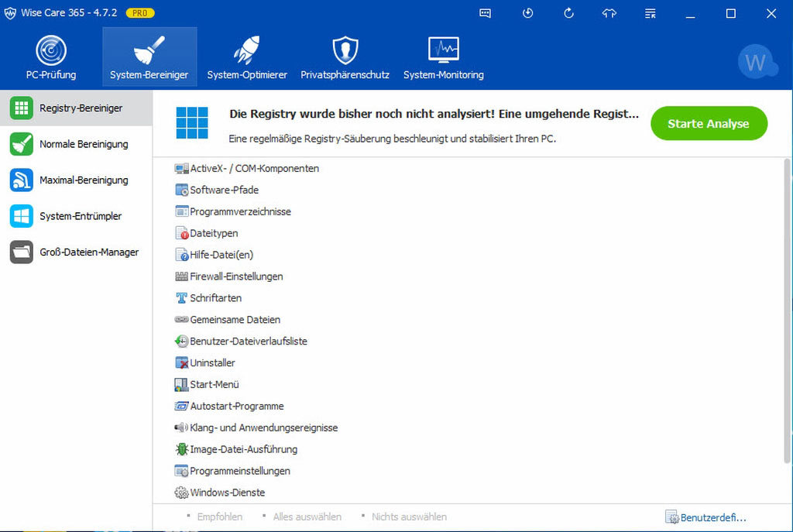Open the Benutzerdefi... custom settings link
This screenshot has width=793, height=532.
(x=705, y=517)
